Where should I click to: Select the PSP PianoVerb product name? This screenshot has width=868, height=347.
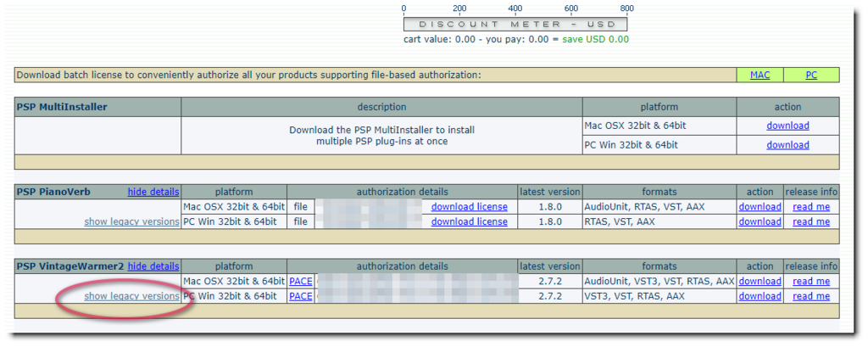(53, 192)
